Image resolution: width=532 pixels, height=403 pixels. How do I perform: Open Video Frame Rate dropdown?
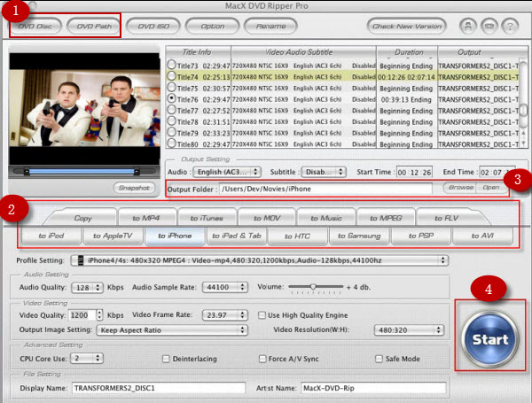tap(225, 315)
